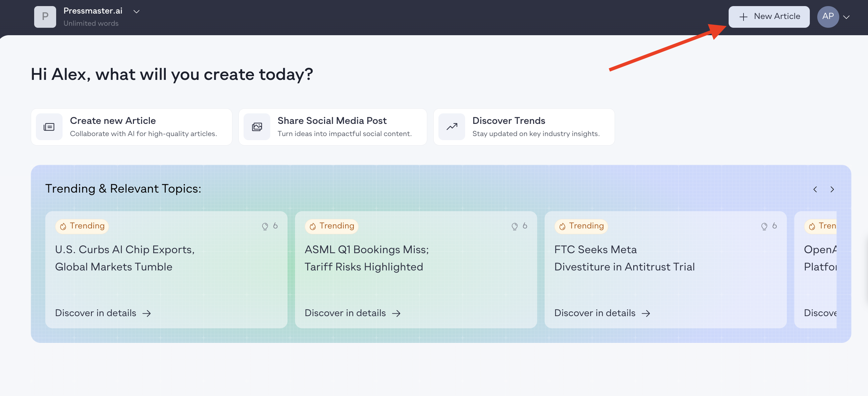Screen dimensions: 868x396
Task: Click the Trending & Relevant Topics heading
Action: click(x=123, y=189)
